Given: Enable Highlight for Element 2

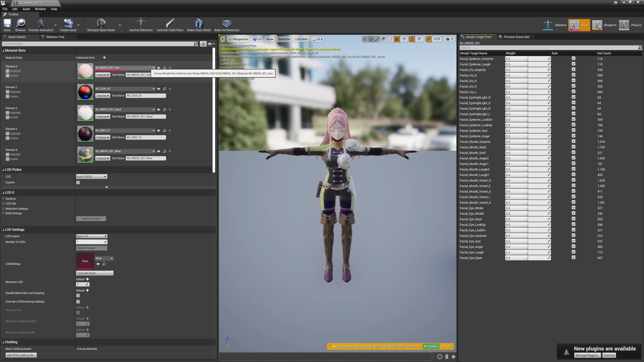Looking at the screenshot, I should [x=7, y=113].
